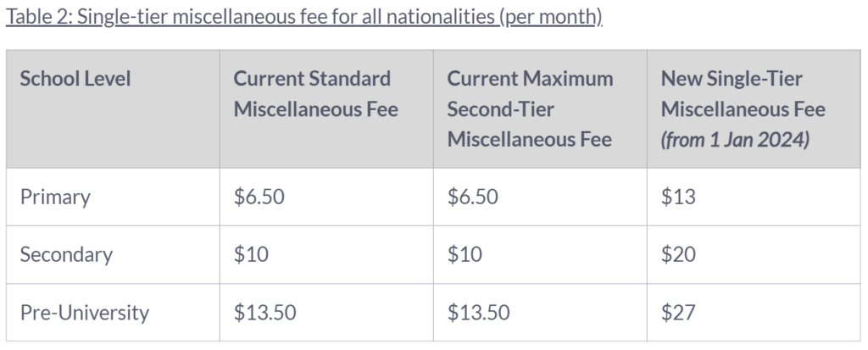Pick Pre-University's current standard fee $13.50 cell

click(x=264, y=313)
